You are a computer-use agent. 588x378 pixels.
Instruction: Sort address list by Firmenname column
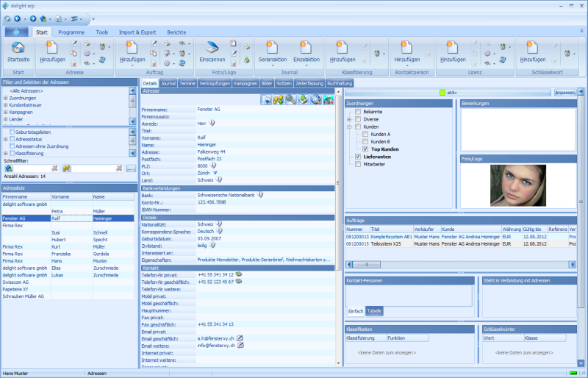(x=26, y=196)
